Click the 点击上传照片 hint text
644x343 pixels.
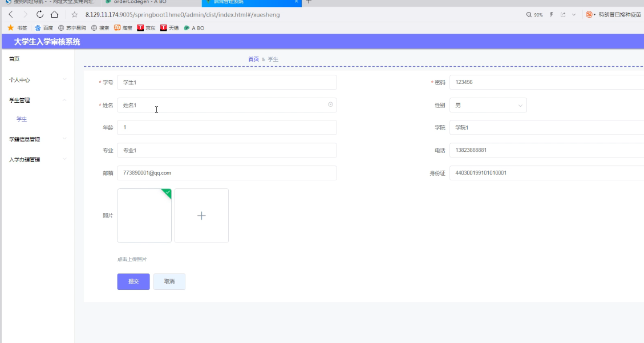[132, 259]
